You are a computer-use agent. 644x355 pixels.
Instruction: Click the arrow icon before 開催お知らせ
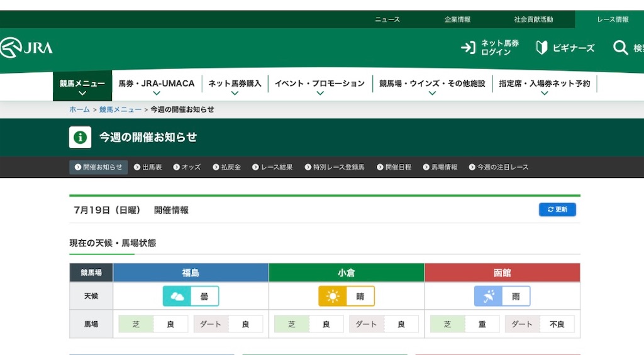[77, 167]
